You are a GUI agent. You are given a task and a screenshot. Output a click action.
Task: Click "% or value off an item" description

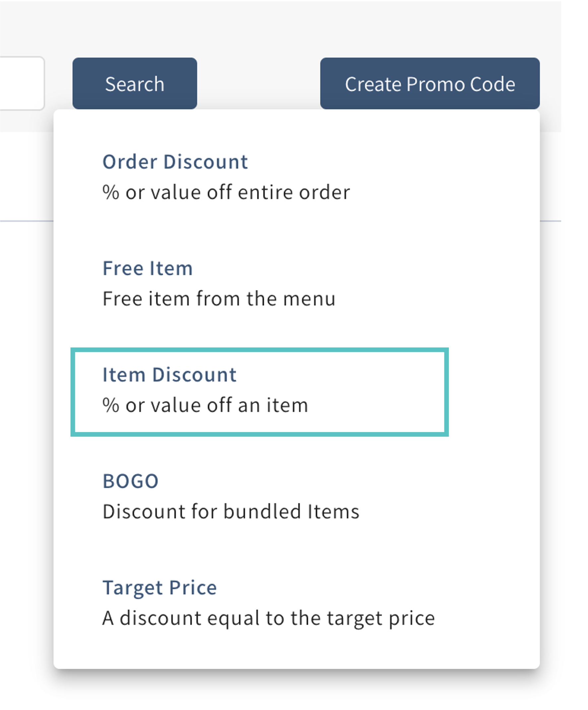[x=205, y=405]
